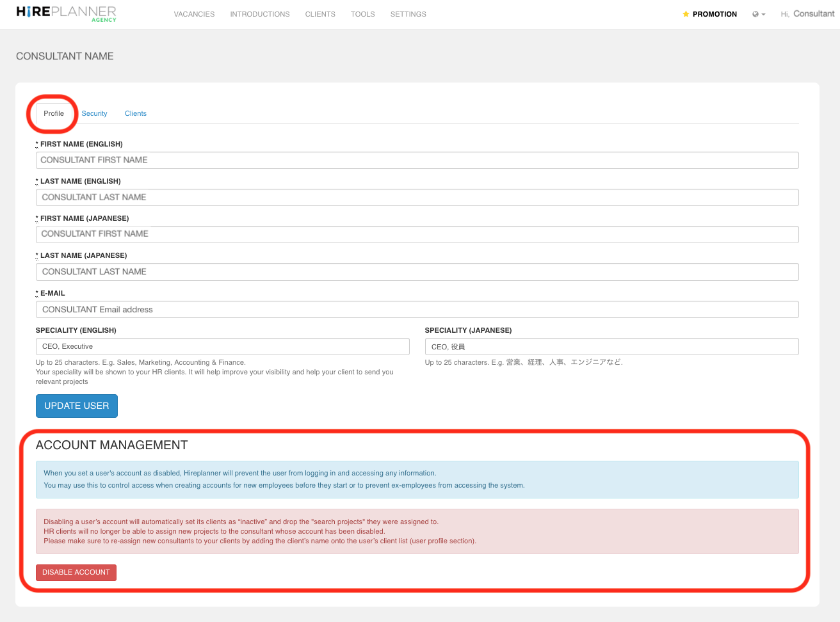Select the Profile tab

click(54, 113)
